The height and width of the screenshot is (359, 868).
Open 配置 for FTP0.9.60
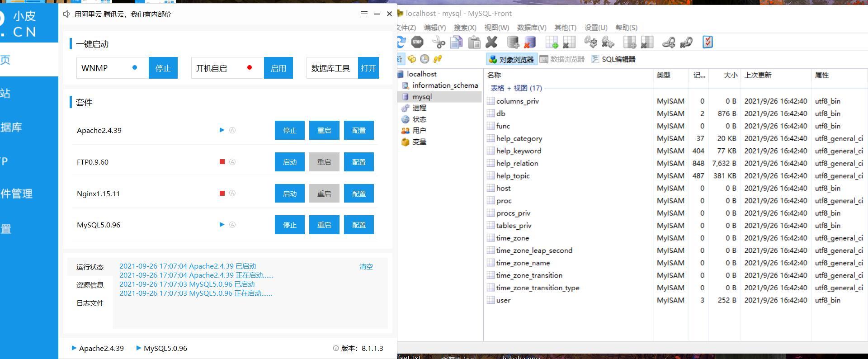click(x=359, y=162)
